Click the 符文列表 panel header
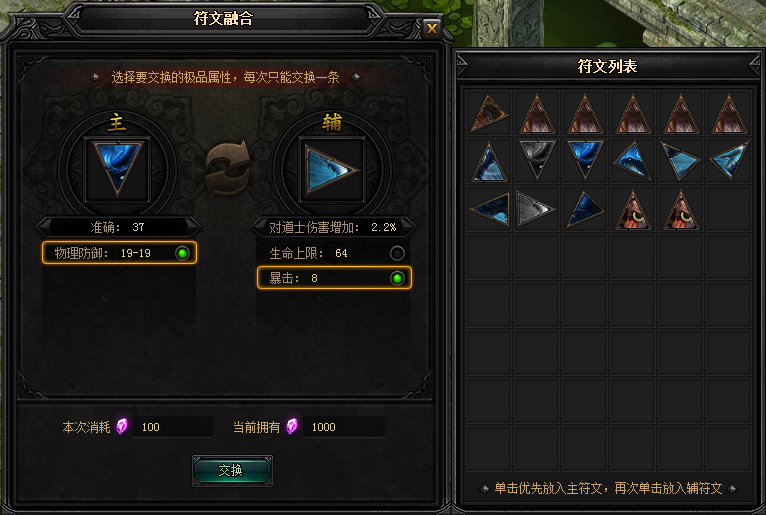Image resolution: width=766 pixels, height=515 pixels. pyautogui.click(x=607, y=66)
